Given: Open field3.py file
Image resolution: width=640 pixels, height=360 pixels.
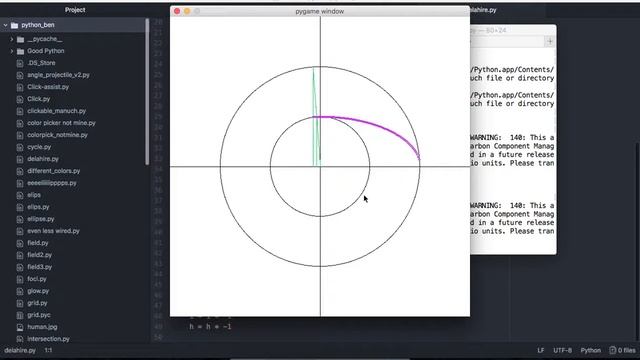Looking at the screenshot, I should pos(39,267).
